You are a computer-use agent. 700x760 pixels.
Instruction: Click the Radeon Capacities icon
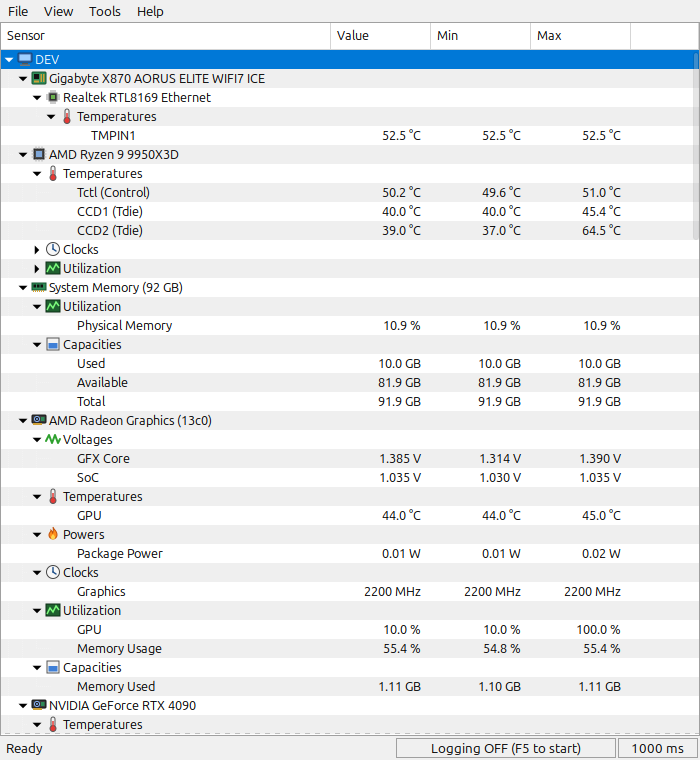click(x=53, y=667)
